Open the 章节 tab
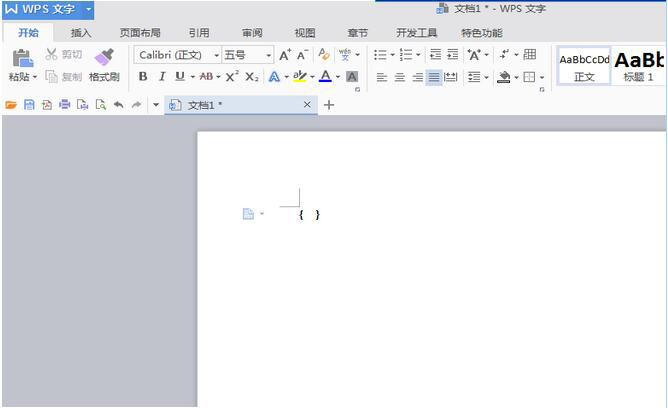Screen dimensions: 668x408 click(x=357, y=33)
